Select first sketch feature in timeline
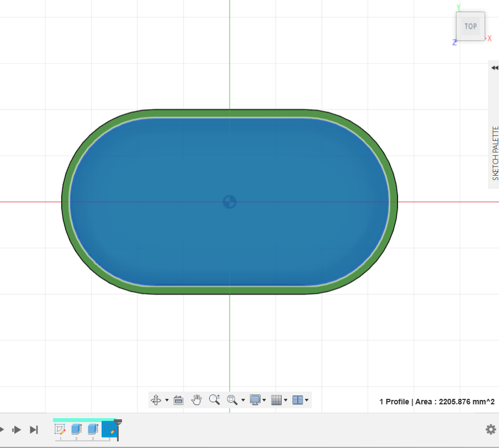499x448 pixels. 60,429
